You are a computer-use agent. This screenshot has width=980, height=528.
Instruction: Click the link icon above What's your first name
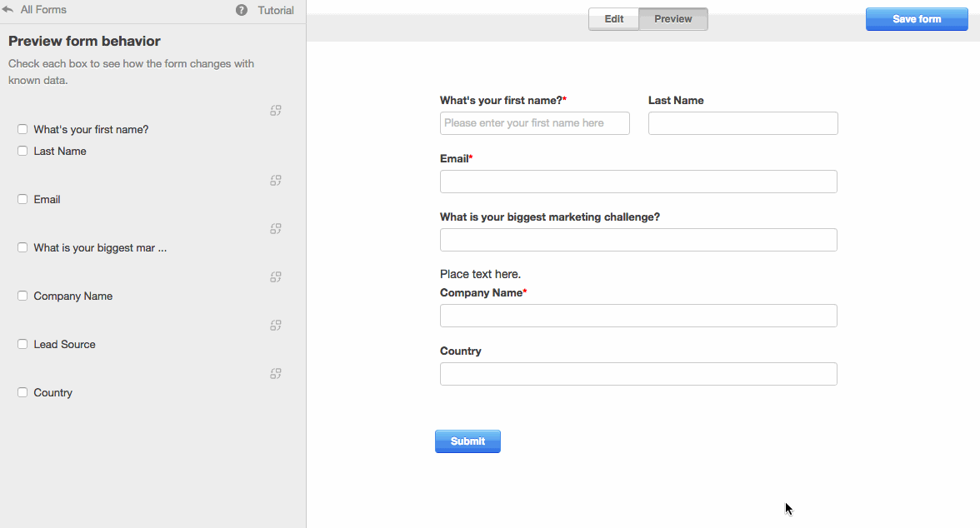point(276,111)
